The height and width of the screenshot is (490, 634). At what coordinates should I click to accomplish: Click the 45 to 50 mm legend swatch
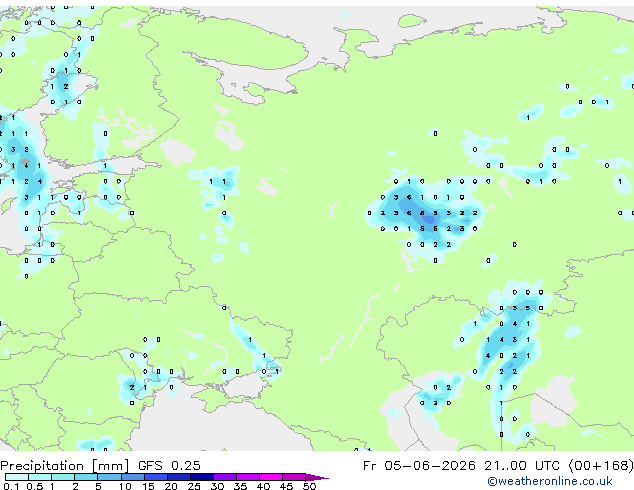click(x=294, y=477)
